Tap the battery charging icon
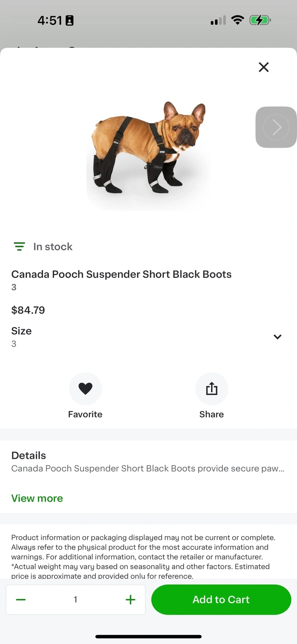Viewport: 297px width, 644px height. coord(260,20)
